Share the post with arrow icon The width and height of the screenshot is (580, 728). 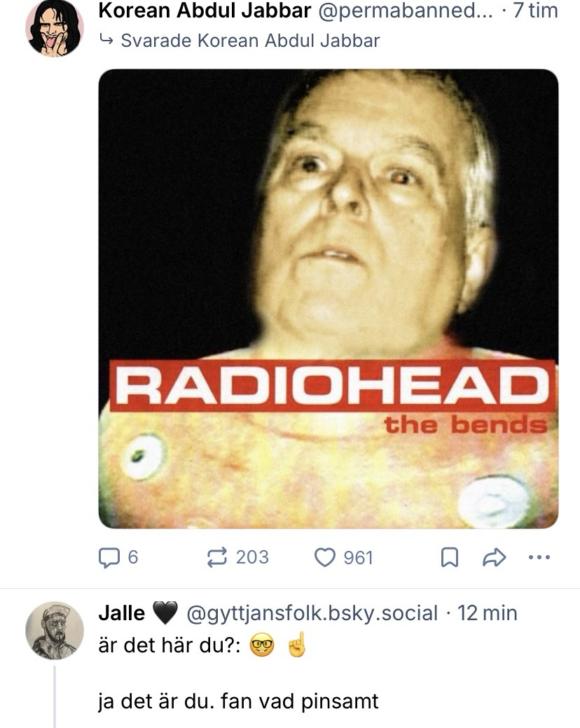[x=494, y=558]
